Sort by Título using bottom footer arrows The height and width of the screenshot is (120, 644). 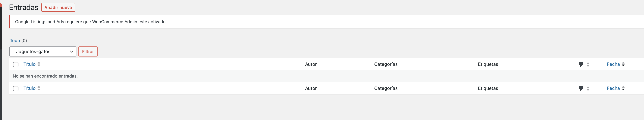(39, 88)
